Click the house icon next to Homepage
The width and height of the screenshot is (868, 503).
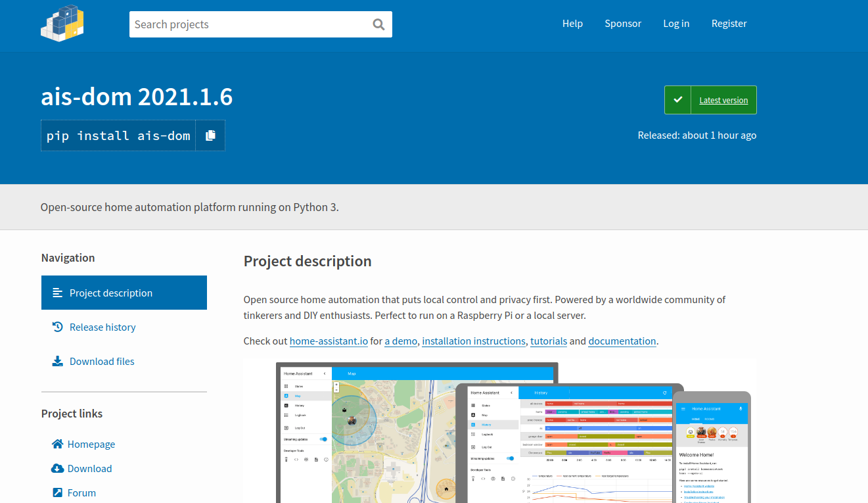pos(58,444)
